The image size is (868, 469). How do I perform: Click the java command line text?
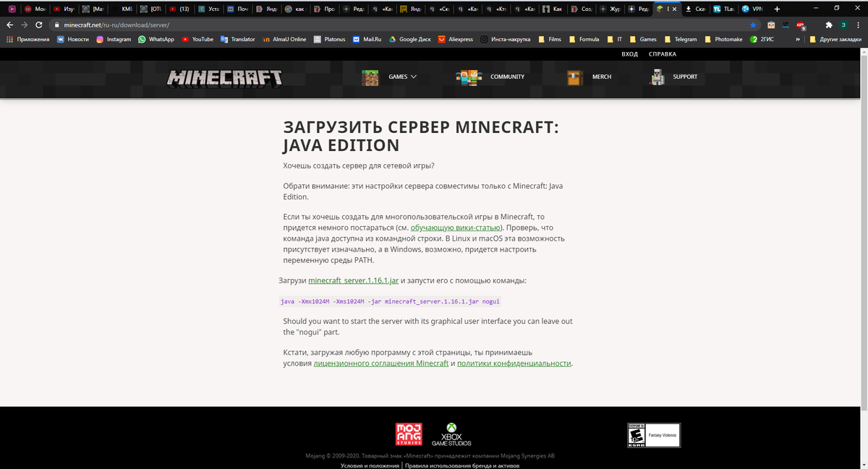tap(391, 301)
